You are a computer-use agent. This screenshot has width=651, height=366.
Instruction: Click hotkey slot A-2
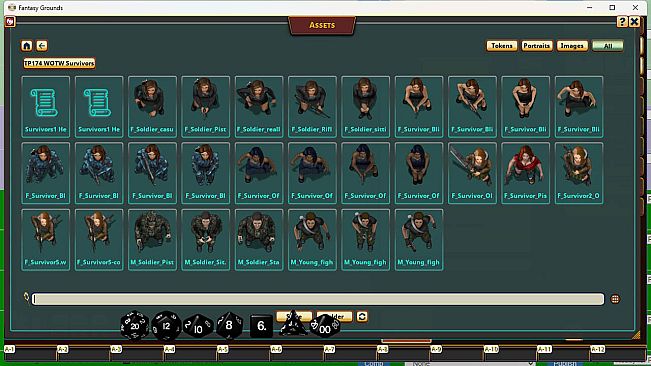83,353
